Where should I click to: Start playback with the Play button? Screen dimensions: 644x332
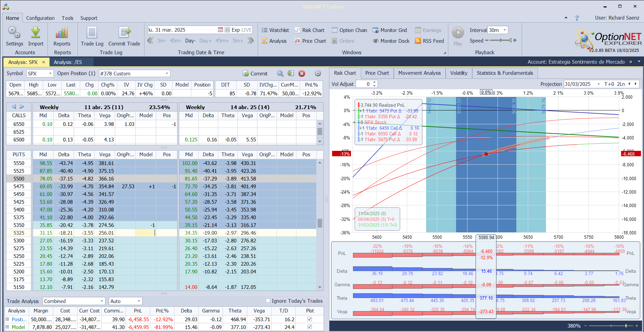[458, 36]
